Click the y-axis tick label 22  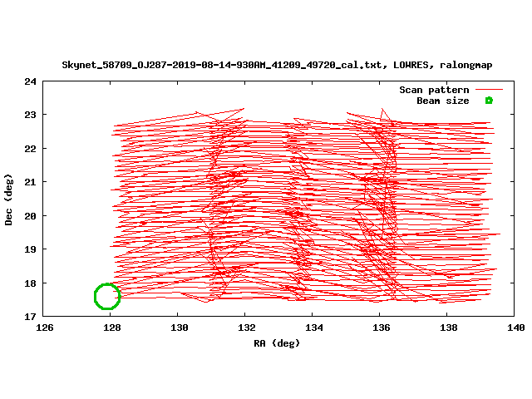coord(30,149)
